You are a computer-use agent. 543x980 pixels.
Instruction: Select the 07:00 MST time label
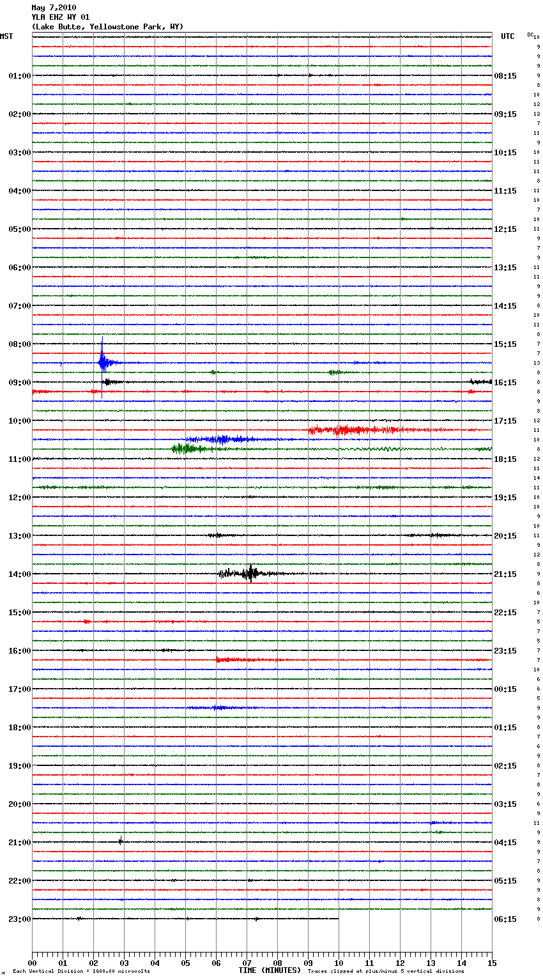pyautogui.click(x=19, y=306)
